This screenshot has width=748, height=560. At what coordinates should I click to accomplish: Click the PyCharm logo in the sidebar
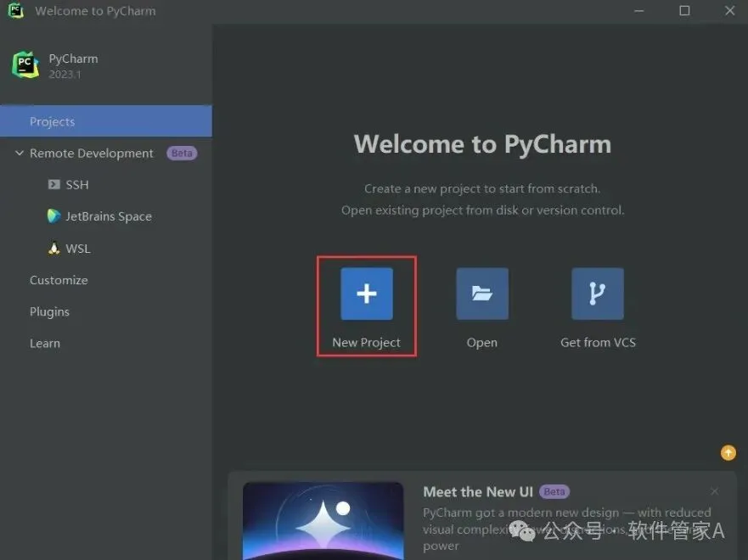pyautogui.click(x=25, y=64)
